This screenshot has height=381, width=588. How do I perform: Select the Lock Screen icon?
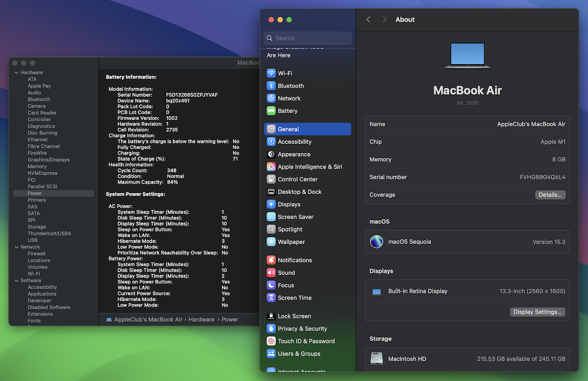(271, 316)
